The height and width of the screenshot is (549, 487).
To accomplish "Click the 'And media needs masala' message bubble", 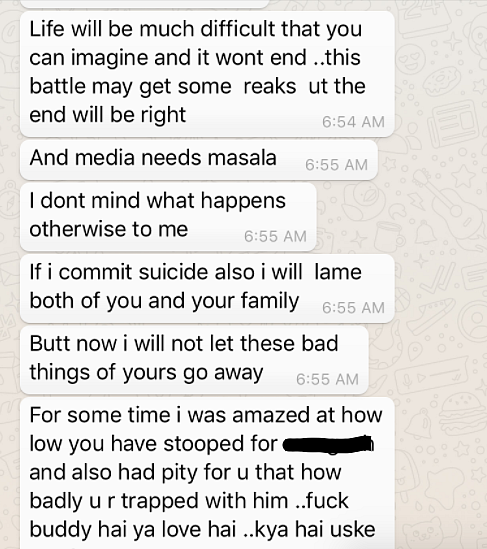I will pyautogui.click(x=199, y=160).
